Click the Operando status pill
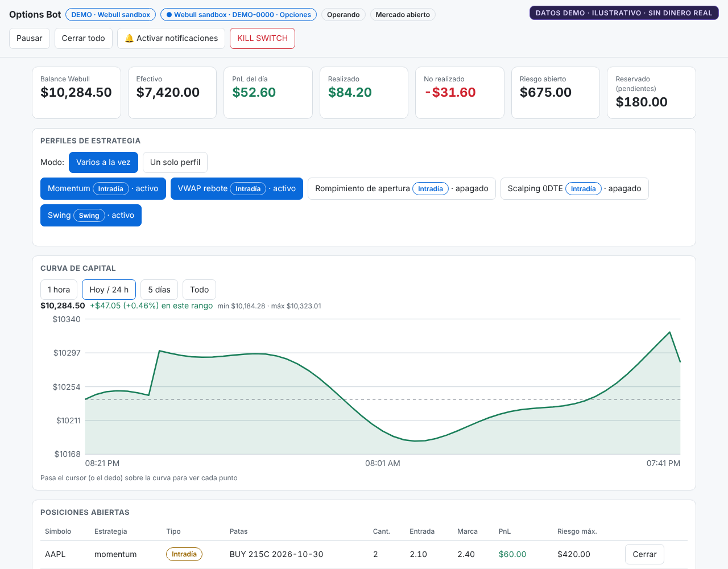Image resolution: width=728 pixels, height=569 pixels. [343, 15]
